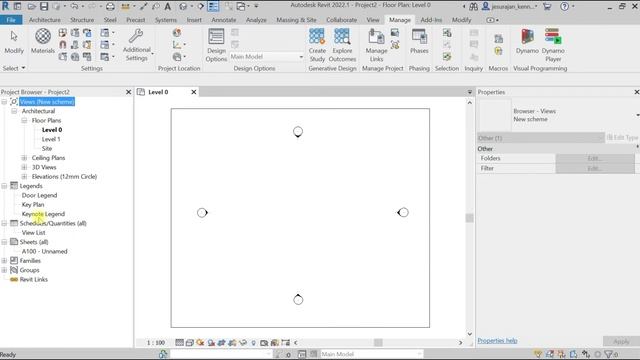Screen dimensions: 640x360
Task: Click the east elevation marker in canvas
Action: pyautogui.click(x=403, y=212)
